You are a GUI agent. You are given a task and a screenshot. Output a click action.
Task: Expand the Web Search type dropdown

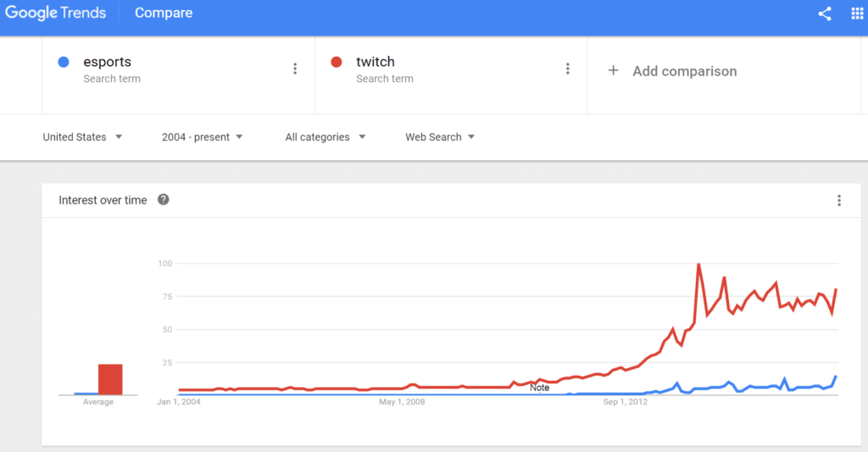[440, 137]
